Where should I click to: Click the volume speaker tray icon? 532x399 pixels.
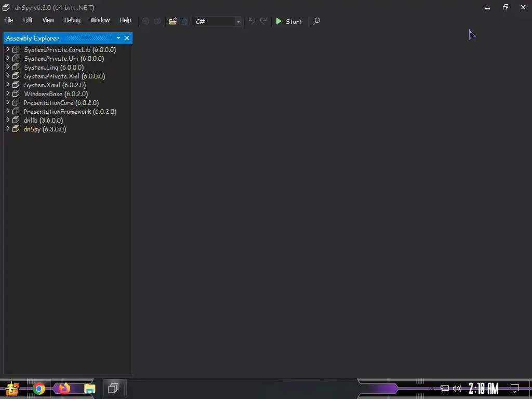click(x=457, y=389)
